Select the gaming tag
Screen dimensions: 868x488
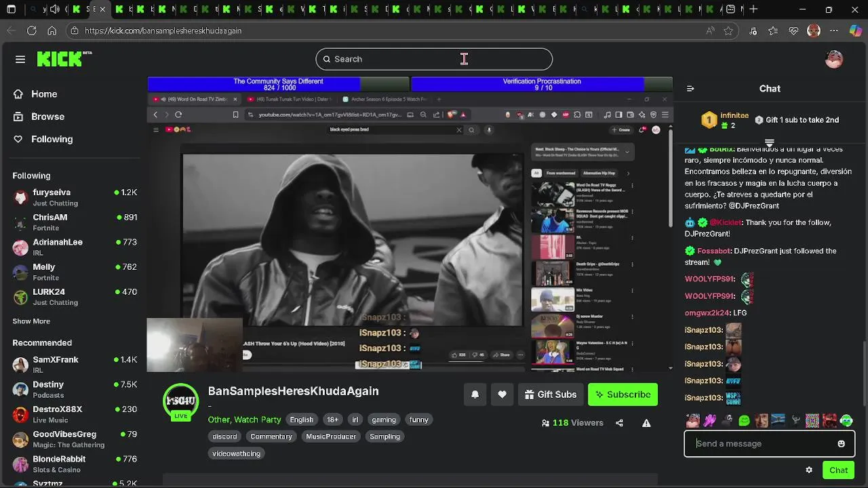pos(383,420)
